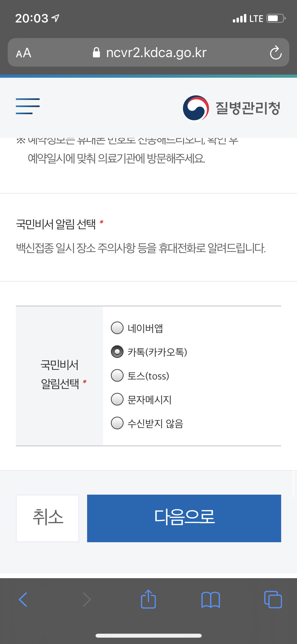Screen dimensions: 297x644
Task: Tap the ncvr2.kdca.go.kr address field
Action: [148, 52]
